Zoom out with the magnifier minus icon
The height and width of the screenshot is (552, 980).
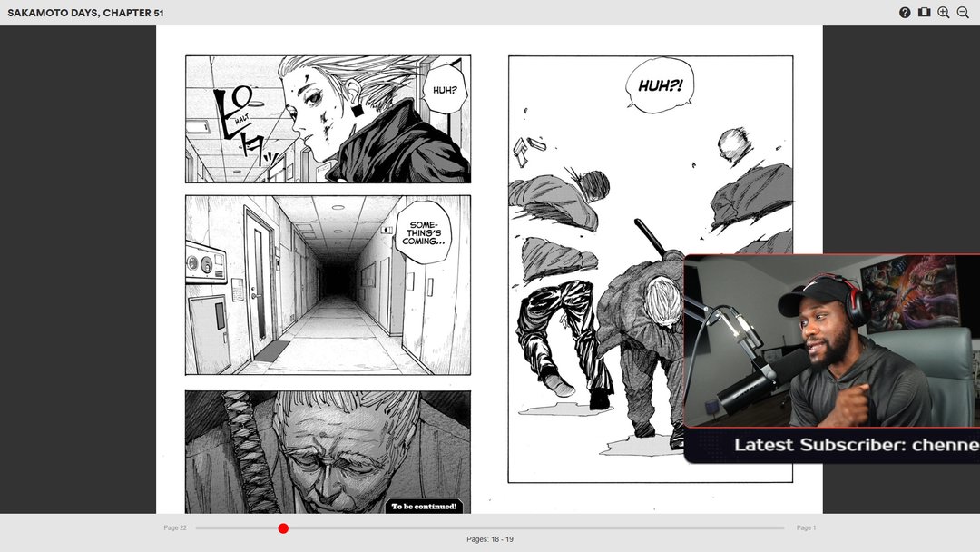point(963,13)
